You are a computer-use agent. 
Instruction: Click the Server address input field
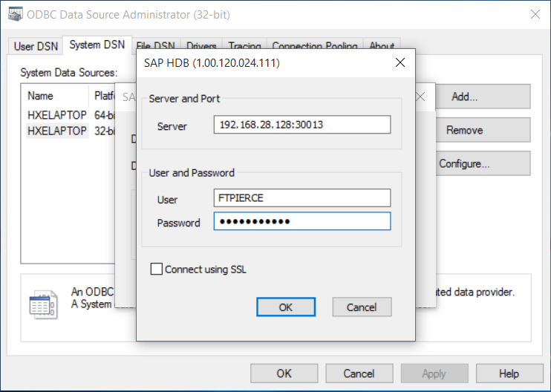[x=301, y=124]
